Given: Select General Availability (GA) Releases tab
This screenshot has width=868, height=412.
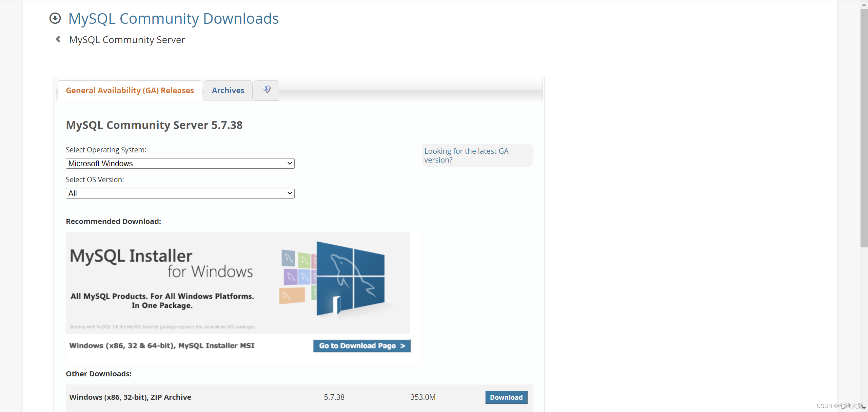Looking at the screenshot, I should point(130,91).
